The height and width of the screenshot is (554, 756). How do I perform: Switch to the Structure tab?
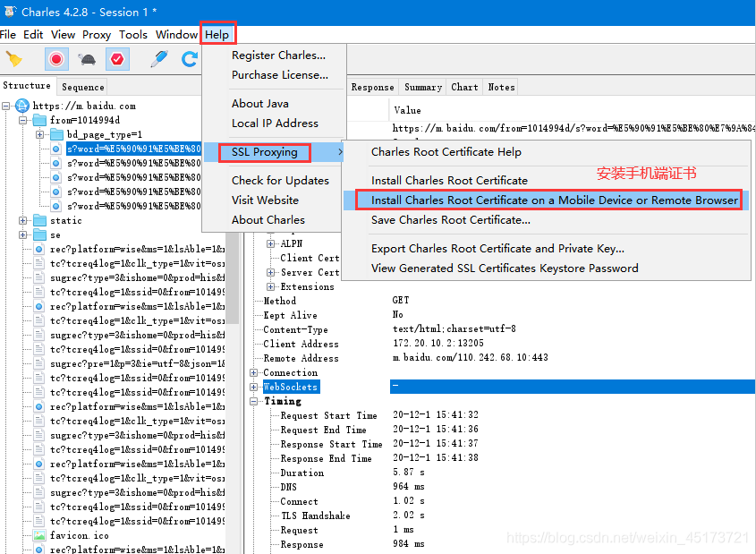27,85
